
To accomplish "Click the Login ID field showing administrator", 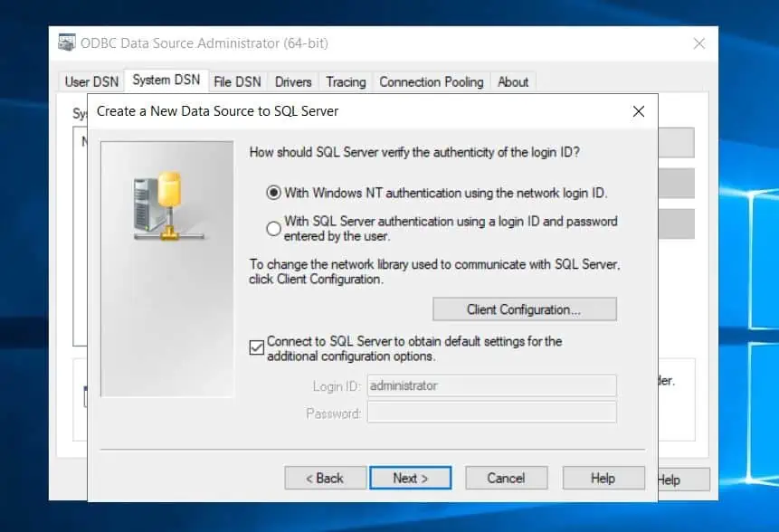I will coord(492,385).
